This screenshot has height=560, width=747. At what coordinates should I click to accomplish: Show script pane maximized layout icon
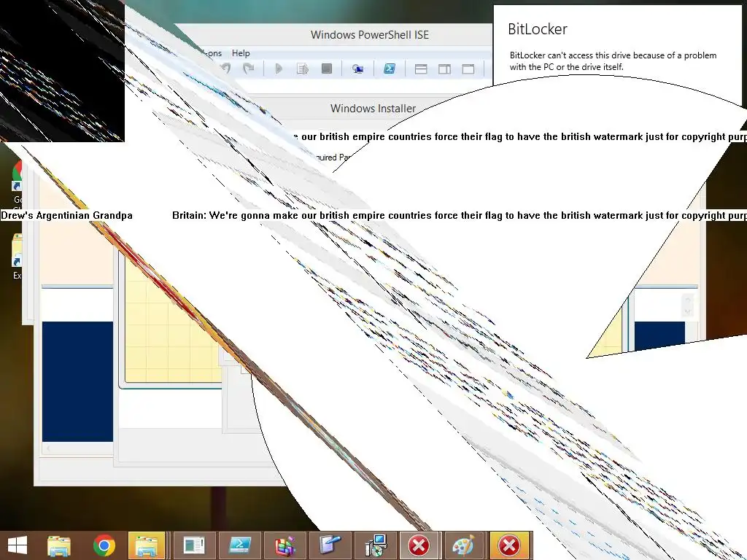coord(468,69)
